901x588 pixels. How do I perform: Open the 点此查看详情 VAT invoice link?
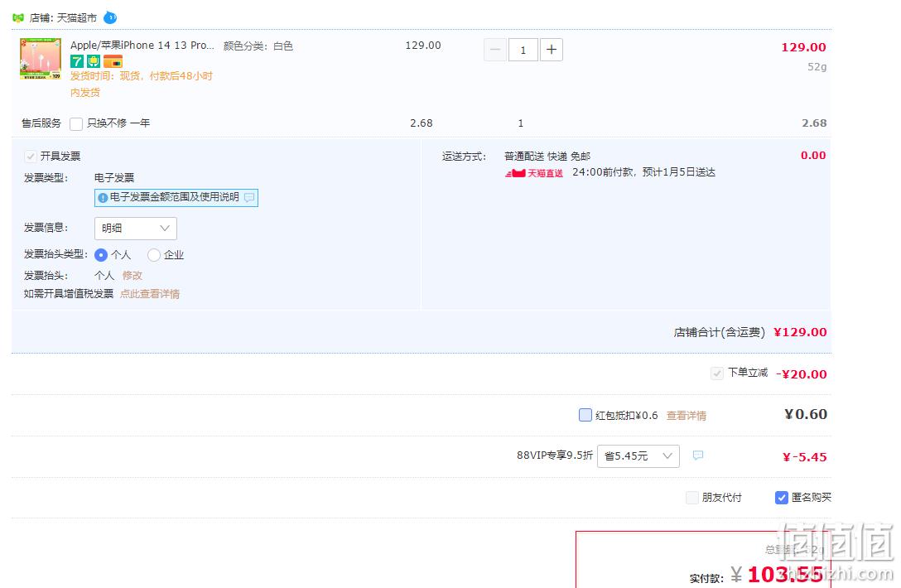click(x=149, y=294)
